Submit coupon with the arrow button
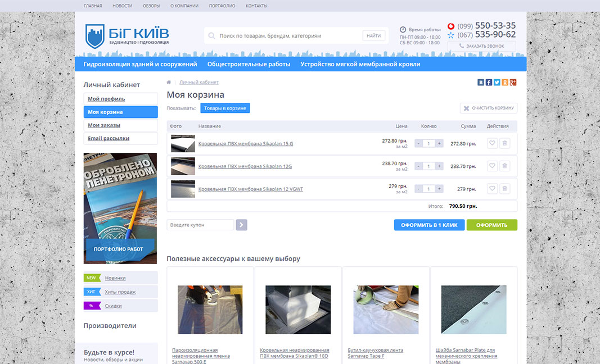600x364 pixels. pos(241,225)
